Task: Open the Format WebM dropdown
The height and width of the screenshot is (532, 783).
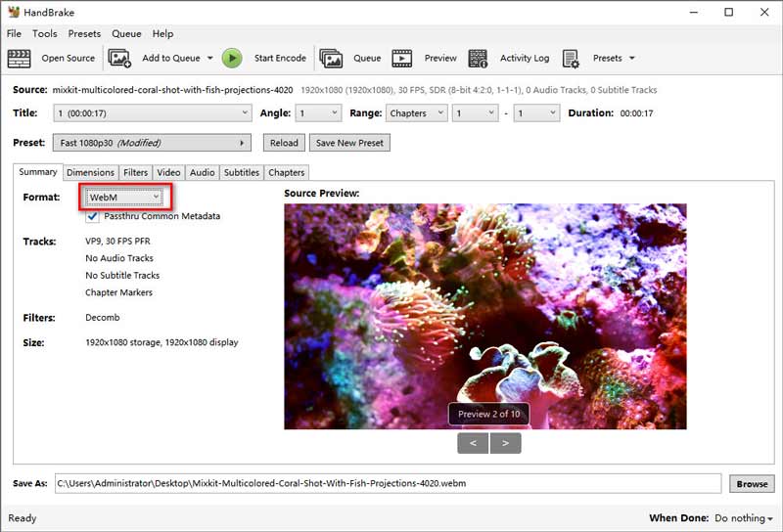Action: coord(123,198)
